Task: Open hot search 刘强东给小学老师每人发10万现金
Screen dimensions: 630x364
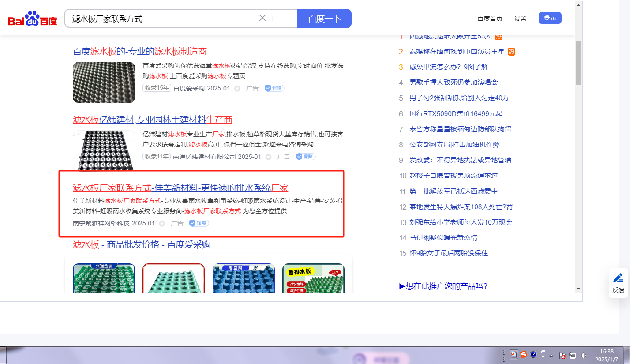Action: point(461,222)
